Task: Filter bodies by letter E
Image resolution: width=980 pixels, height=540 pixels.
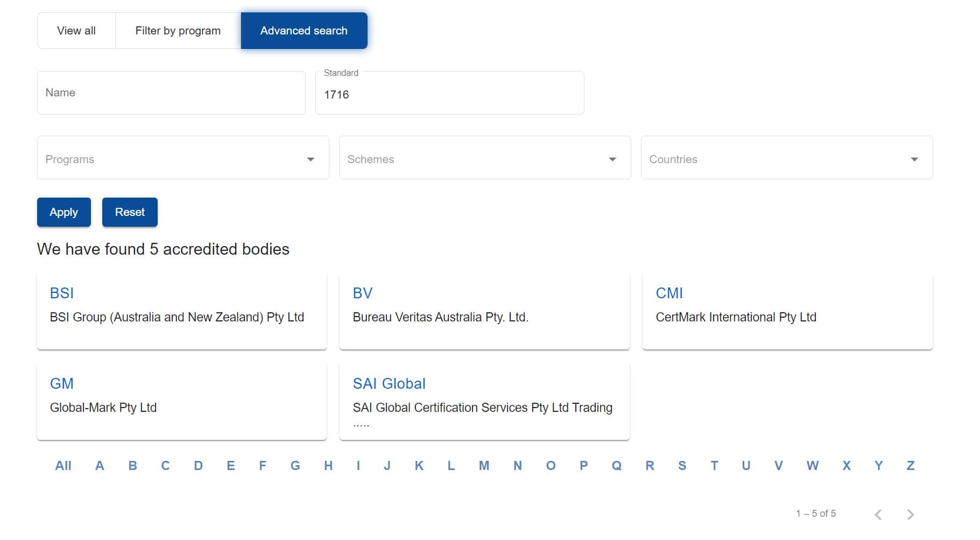Action: click(x=231, y=466)
